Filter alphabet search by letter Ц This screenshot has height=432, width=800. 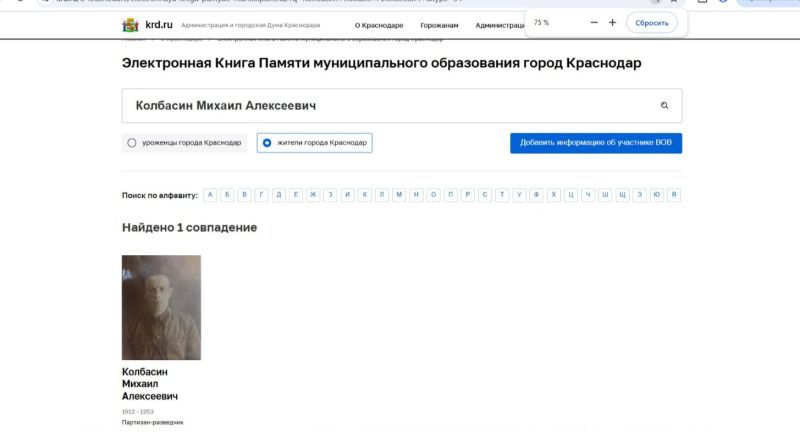(571, 195)
